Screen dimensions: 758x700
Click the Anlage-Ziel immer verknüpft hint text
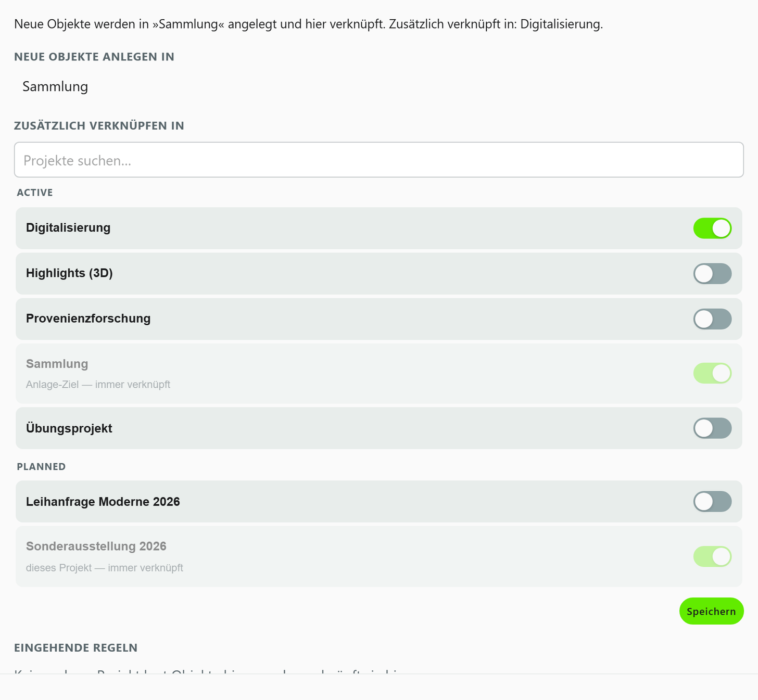pyautogui.click(x=98, y=385)
